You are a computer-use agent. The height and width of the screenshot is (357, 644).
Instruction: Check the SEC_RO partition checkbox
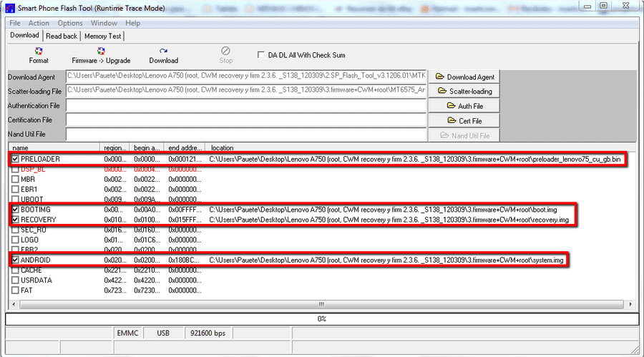pyautogui.click(x=15, y=230)
